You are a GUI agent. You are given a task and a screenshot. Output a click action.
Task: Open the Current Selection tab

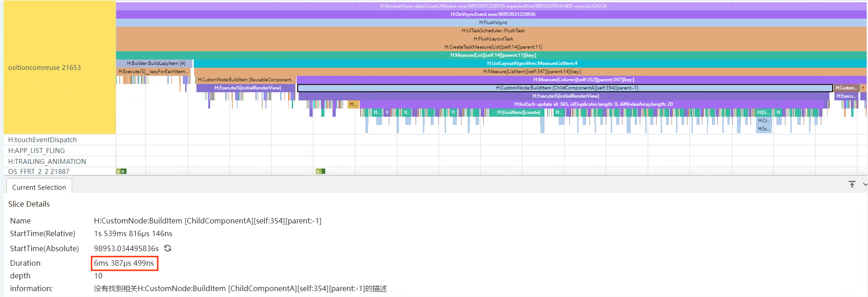click(39, 187)
